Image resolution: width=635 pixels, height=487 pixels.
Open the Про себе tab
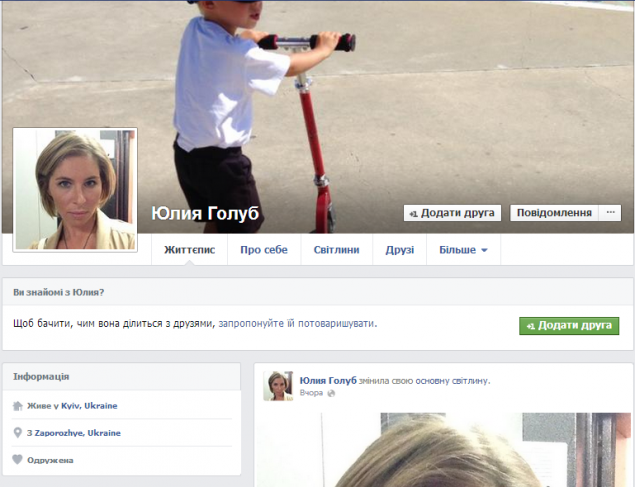(263, 250)
